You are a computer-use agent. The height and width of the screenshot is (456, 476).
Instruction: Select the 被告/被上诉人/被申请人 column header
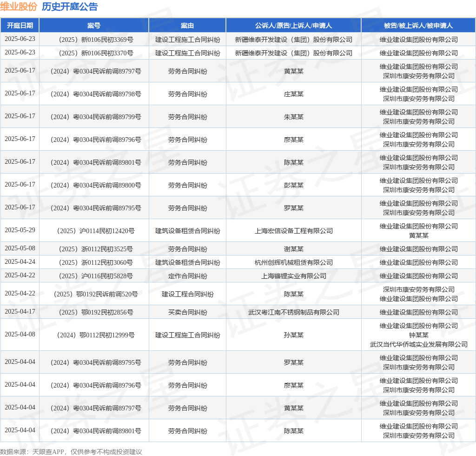pos(418,26)
